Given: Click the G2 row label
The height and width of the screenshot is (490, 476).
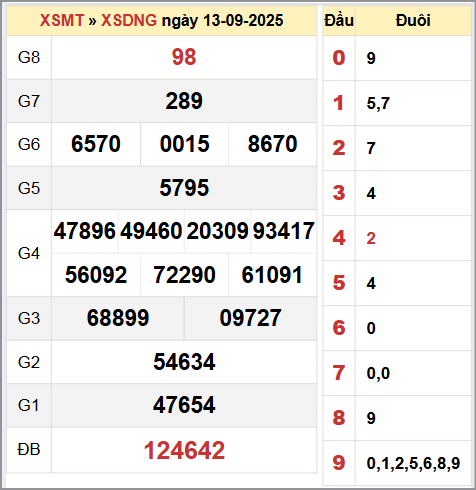Looking at the screenshot, I should [x=29, y=362].
